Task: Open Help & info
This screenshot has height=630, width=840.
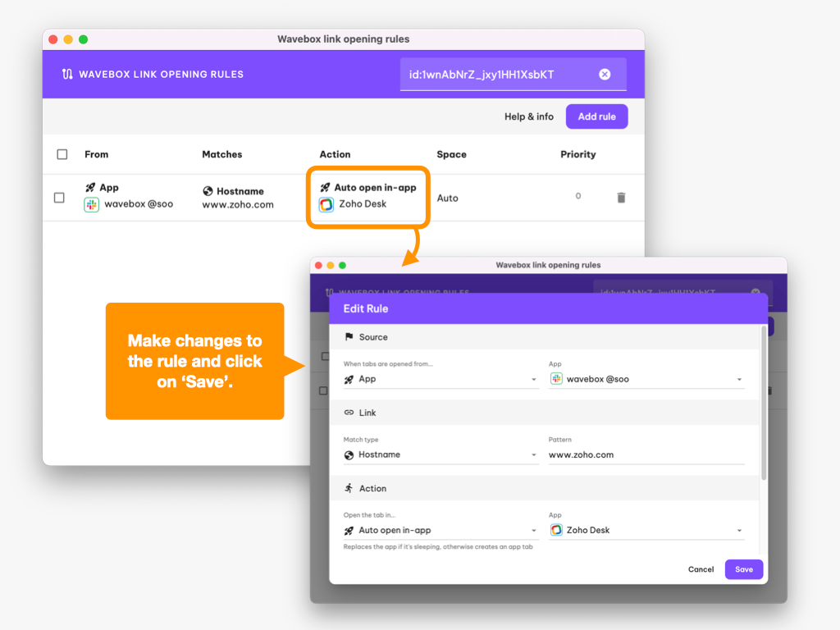Action: coord(529,116)
